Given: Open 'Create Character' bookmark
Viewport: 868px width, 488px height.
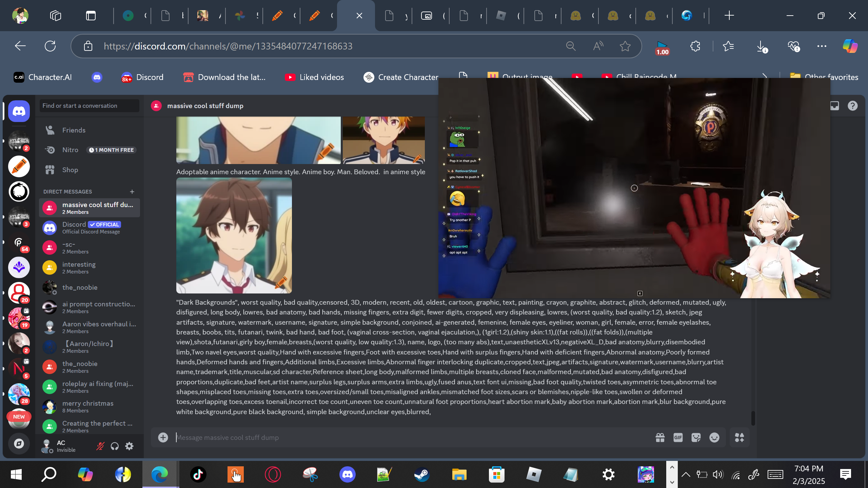Looking at the screenshot, I should point(401,77).
